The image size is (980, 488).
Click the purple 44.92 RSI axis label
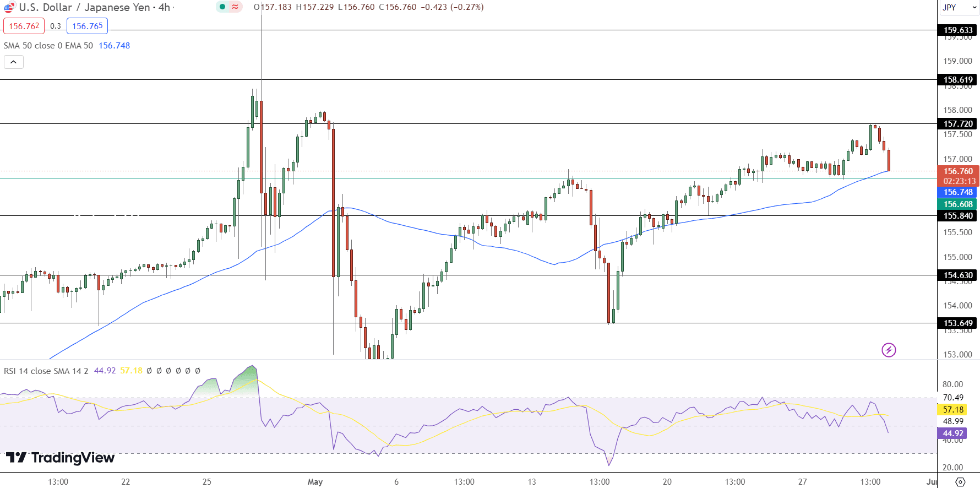[953, 433]
